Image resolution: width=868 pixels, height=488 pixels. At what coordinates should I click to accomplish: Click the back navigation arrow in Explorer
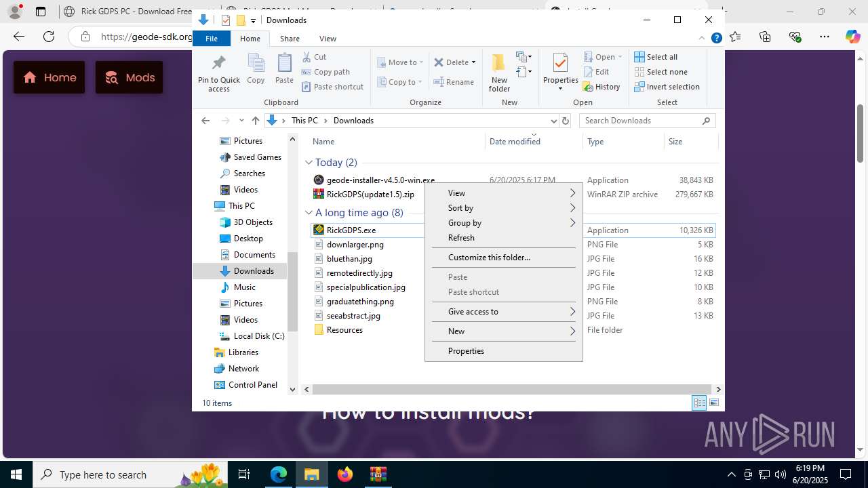point(205,121)
